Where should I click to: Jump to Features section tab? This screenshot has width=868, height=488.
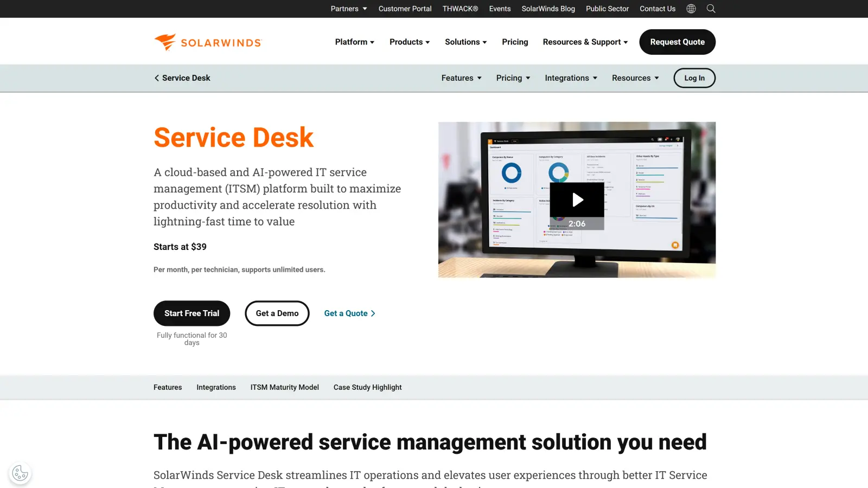168,387
